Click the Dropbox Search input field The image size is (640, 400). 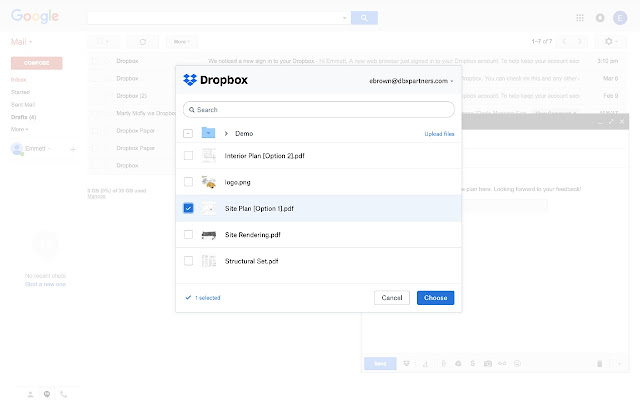pyautogui.click(x=319, y=109)
